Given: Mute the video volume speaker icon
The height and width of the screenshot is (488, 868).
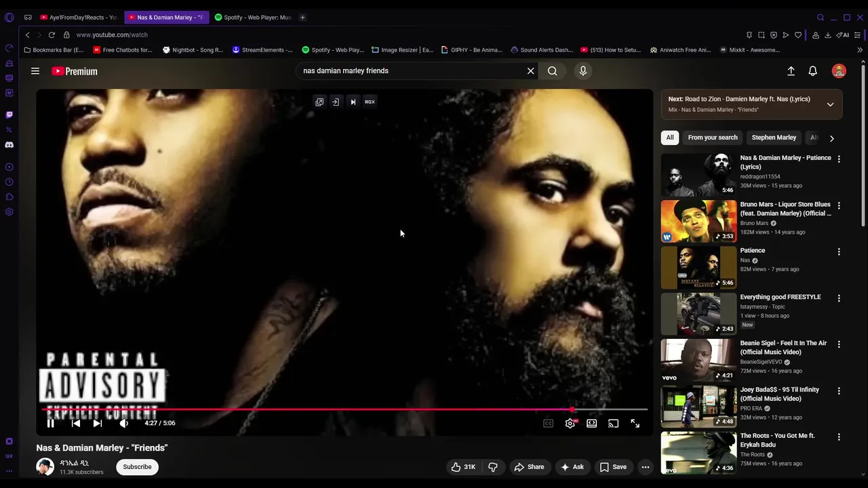Looking at the screenshot, I should [123, 423].
